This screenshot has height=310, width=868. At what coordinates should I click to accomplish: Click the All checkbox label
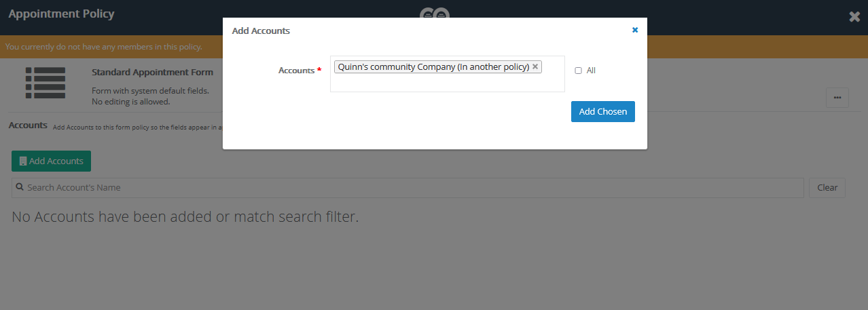[591, 71]
